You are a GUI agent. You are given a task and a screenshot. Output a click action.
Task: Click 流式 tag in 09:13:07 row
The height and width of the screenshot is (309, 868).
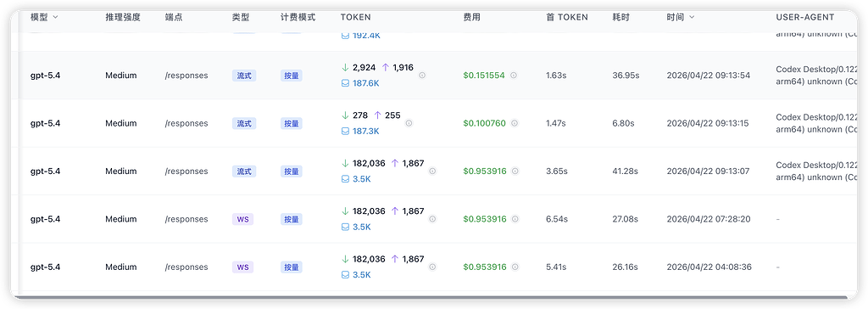(x=244, y=171)
